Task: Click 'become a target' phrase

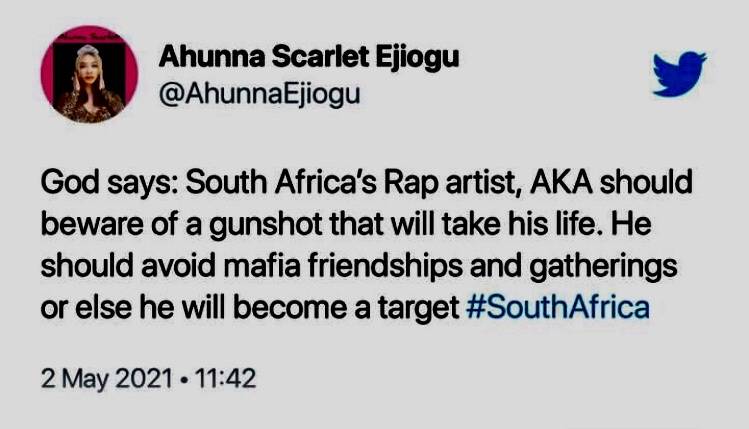Action: click(346, 308)
